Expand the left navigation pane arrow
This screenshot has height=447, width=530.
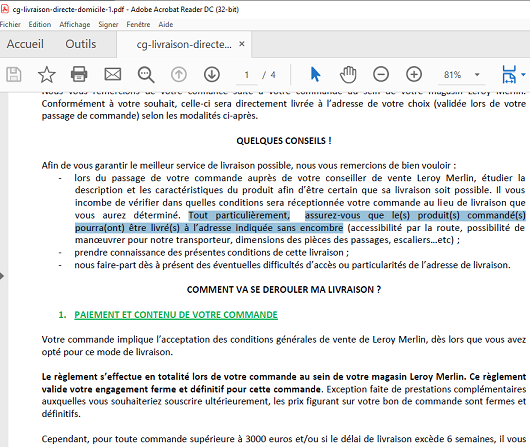[x=2, y=276]
